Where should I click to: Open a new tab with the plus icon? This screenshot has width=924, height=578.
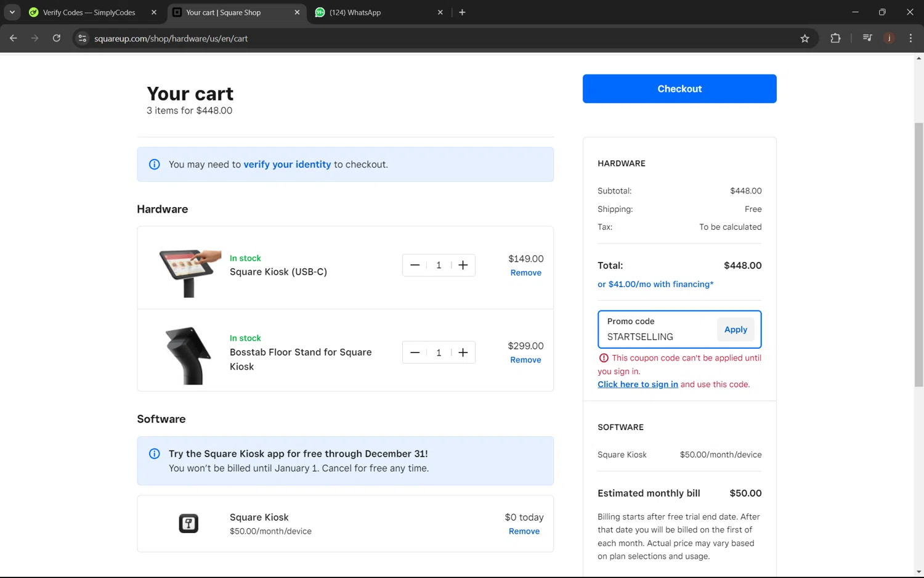pos(462,12)
